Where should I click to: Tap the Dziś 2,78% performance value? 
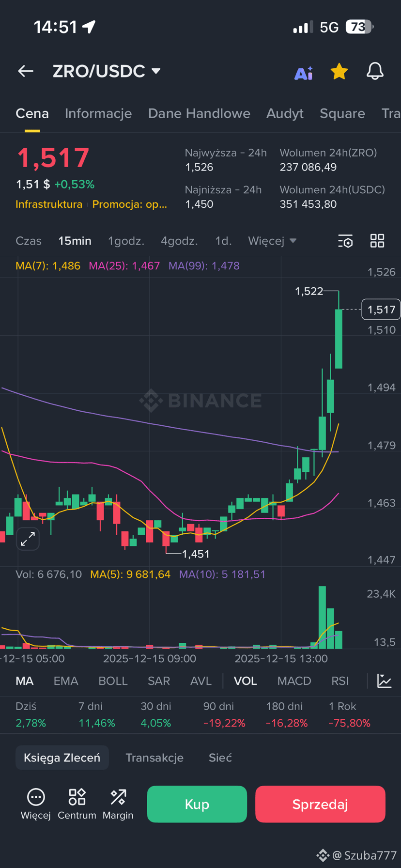31,723
